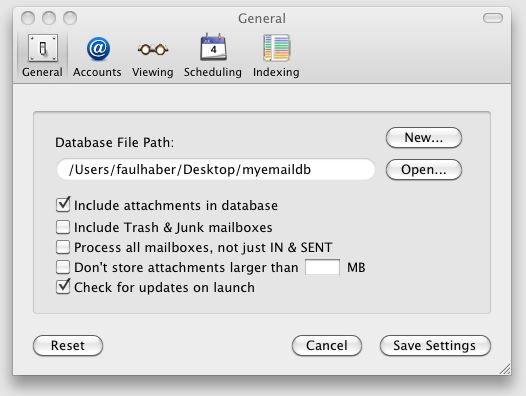Click the toolbar toggle pill in title bar
Viewport: 526px width, 396px height.
492,18
